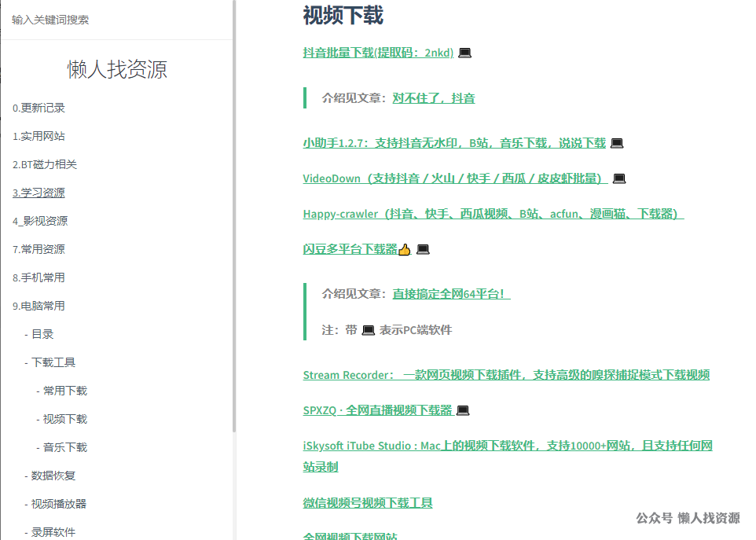Open iSkysoft iTube Studio Mac link
The width and height of the screenshot is (756, 540).
point(508,456)
